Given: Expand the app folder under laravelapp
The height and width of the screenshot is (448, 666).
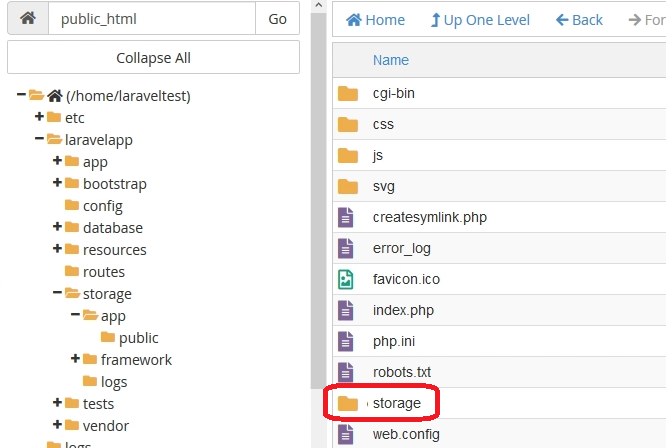Looking at the screenshot, I should tap(57, 161).
